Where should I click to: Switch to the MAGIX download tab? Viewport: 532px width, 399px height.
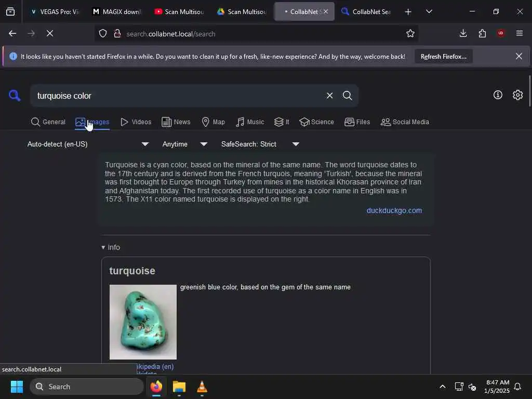[x=116, y=12]
